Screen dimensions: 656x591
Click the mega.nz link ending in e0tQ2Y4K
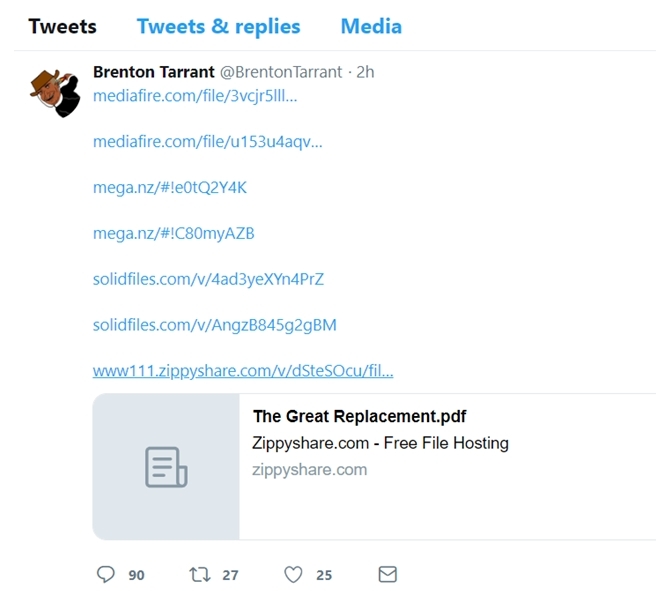tap(170, 188)
